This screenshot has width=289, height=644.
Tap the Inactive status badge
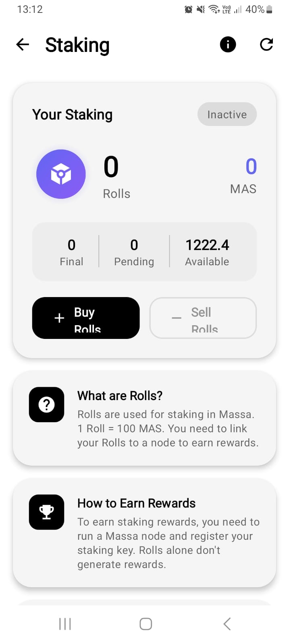coord(227,114)
